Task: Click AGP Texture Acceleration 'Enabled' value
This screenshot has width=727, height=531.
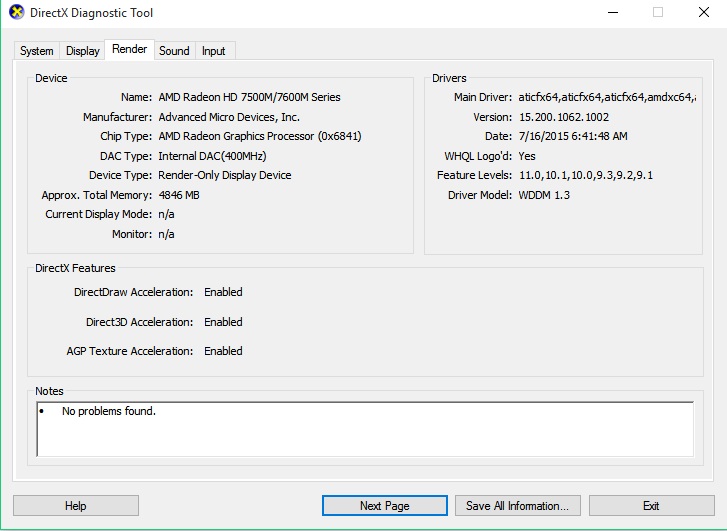Action: pyautogui.click(x=223, y=351)
